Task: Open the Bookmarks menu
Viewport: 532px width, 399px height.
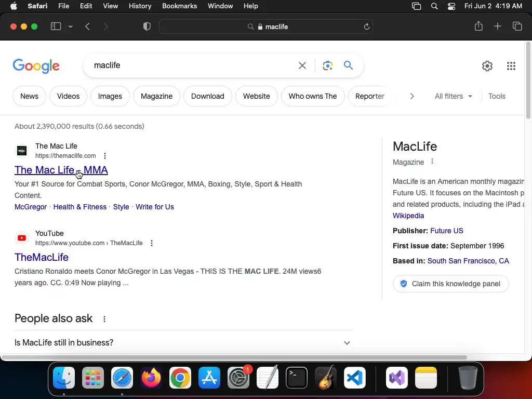Action: [179, 6]
